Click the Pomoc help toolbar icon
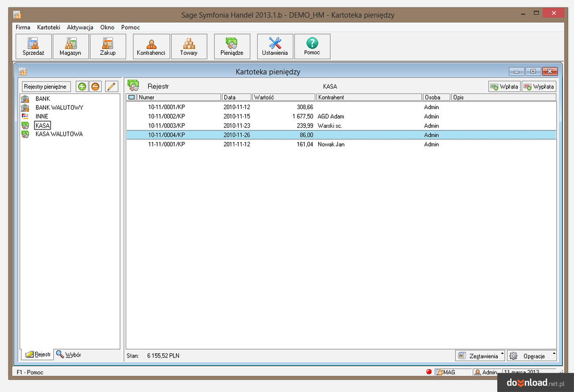The height and width of the screenshot is (392, 574). tap(312, 46)
